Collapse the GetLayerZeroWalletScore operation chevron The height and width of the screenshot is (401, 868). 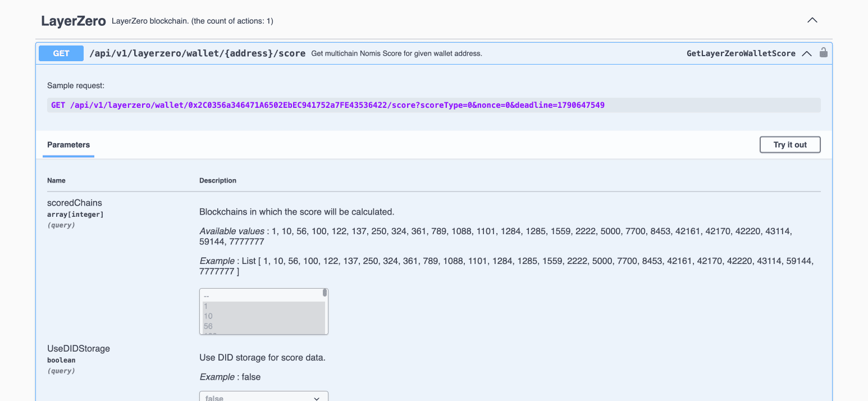pyautogui.click(x=807, y=53)
